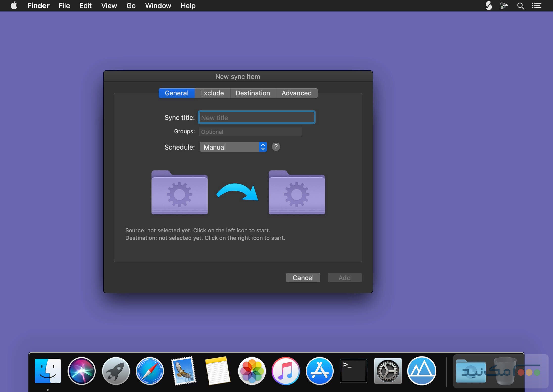This screenshot has height=392, width=553.
Task: Open the Window menu in menu bar
Action: [x=158, y=6]
